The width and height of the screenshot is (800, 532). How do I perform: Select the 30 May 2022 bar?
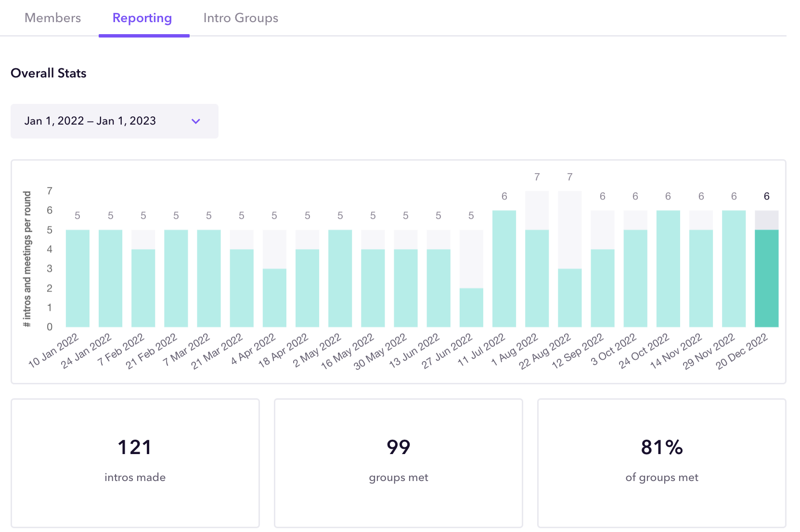(406, 279)
